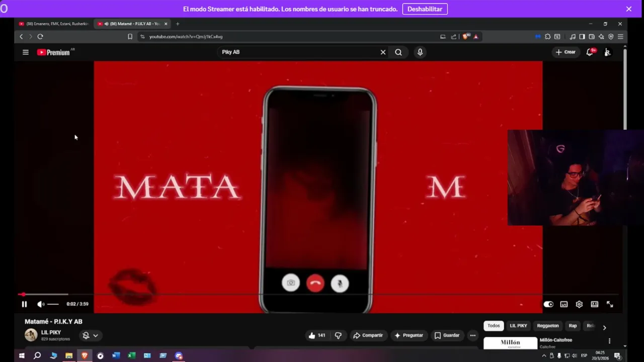Open the YouTube account avatar menu
Viewport: 644px width, 362px height.
[607, 52]
